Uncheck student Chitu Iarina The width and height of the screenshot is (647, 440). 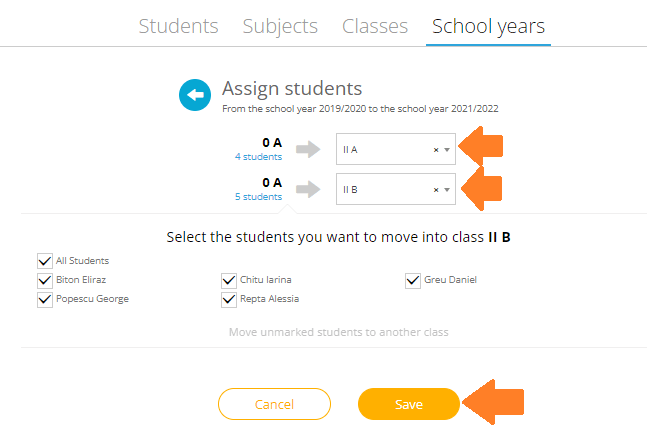[x=229, y=280]
